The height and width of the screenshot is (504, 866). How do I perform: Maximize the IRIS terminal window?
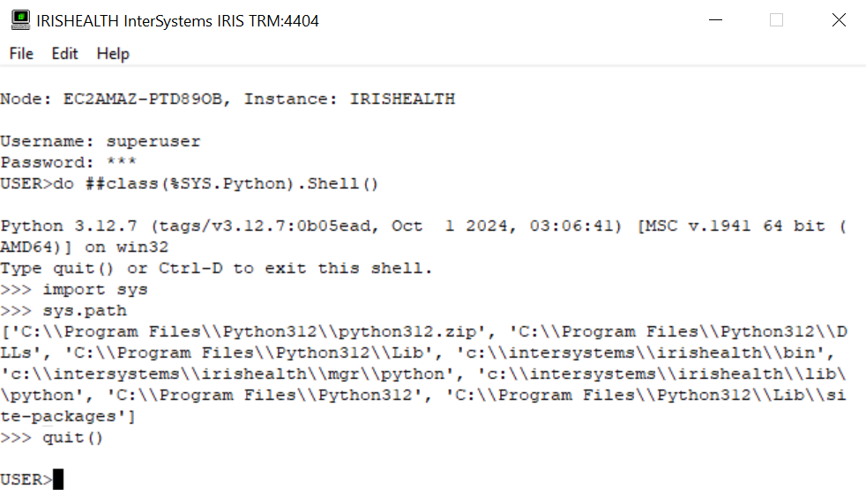[x=776, y=20]
